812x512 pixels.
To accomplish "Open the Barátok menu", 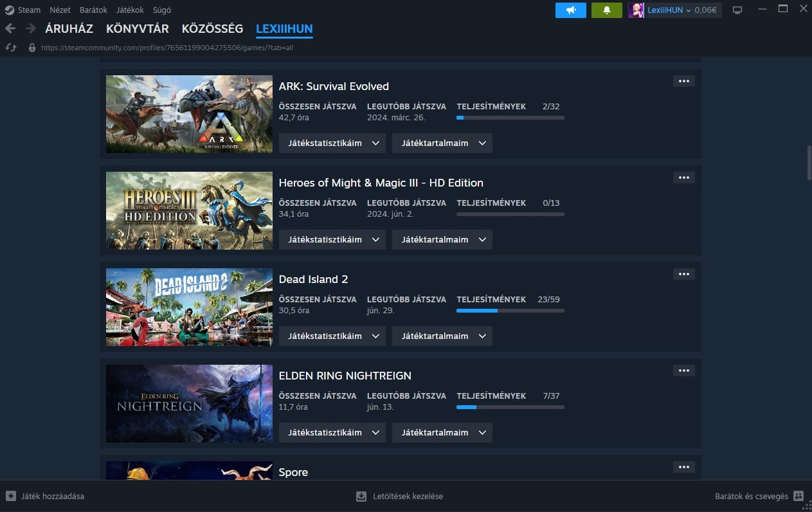I will click(93, 10).
